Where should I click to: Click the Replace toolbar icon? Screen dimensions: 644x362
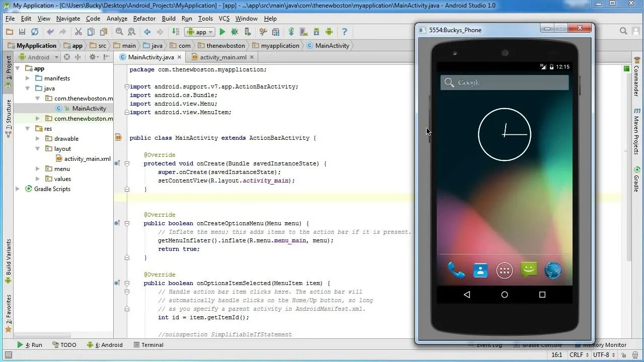click(x=131, y=32)
